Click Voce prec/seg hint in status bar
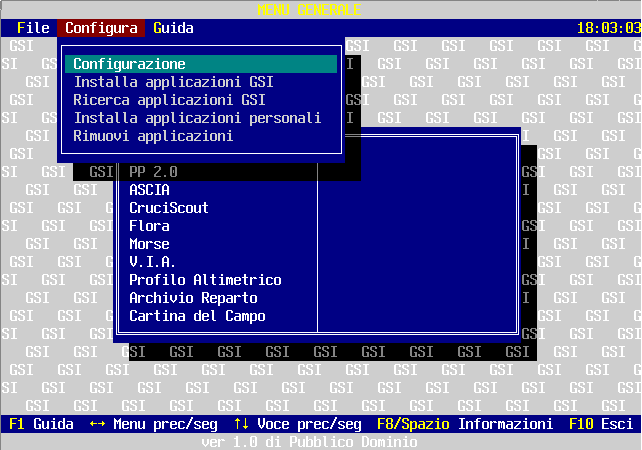Screen dimensions: 642x450 tap(298, 424)
